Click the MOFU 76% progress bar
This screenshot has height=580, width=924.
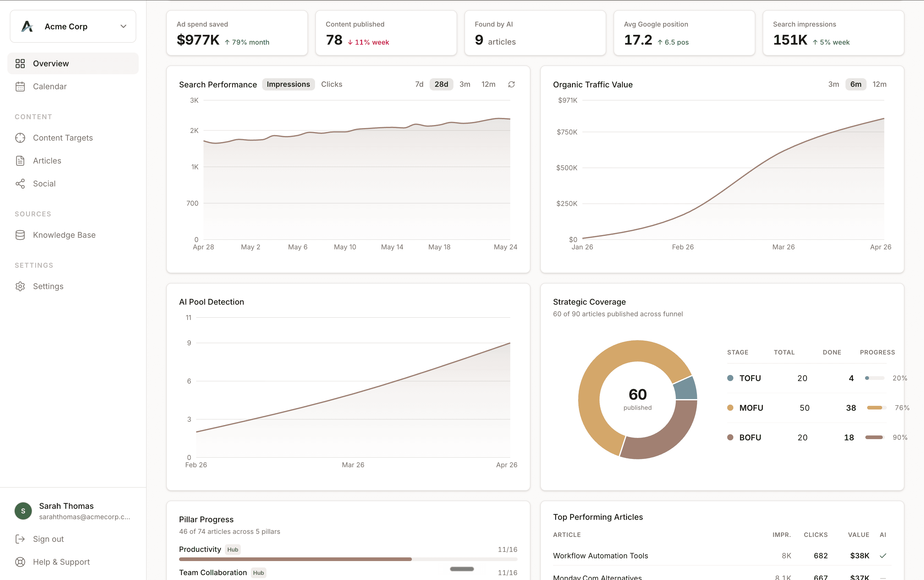click(x=877, y=408)
